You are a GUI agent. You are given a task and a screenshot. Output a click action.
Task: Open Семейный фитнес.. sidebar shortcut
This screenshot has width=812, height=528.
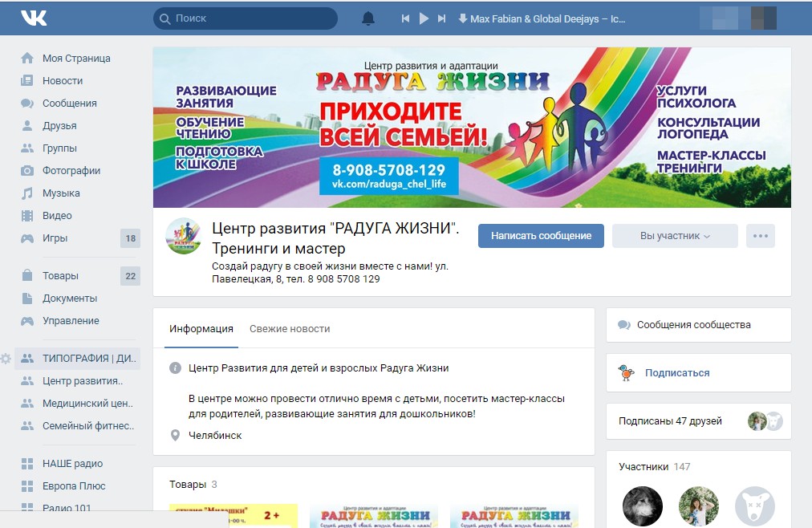(77, 426)
